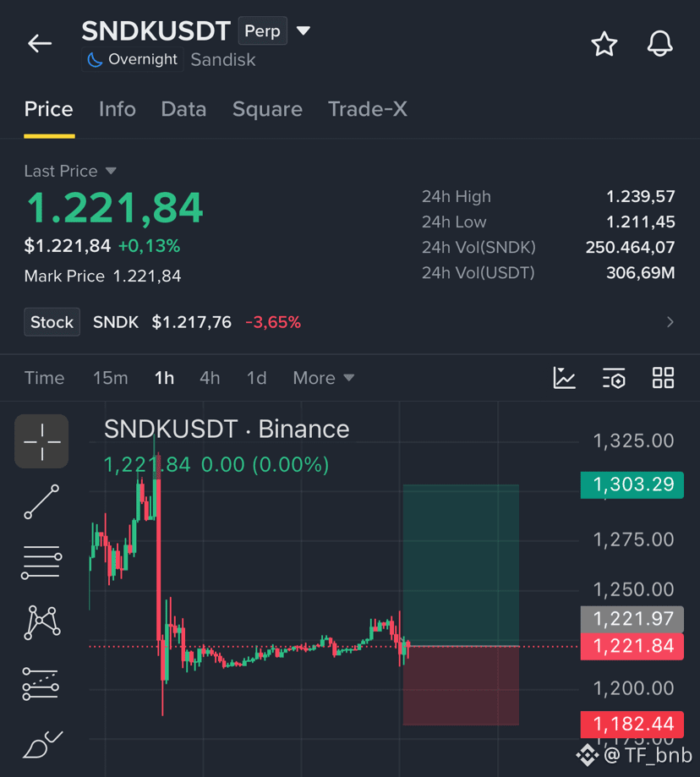Click the 1,250.00 axis price label
The width and height of the screenshot is (700, 777).
click(x=633, y=589)
